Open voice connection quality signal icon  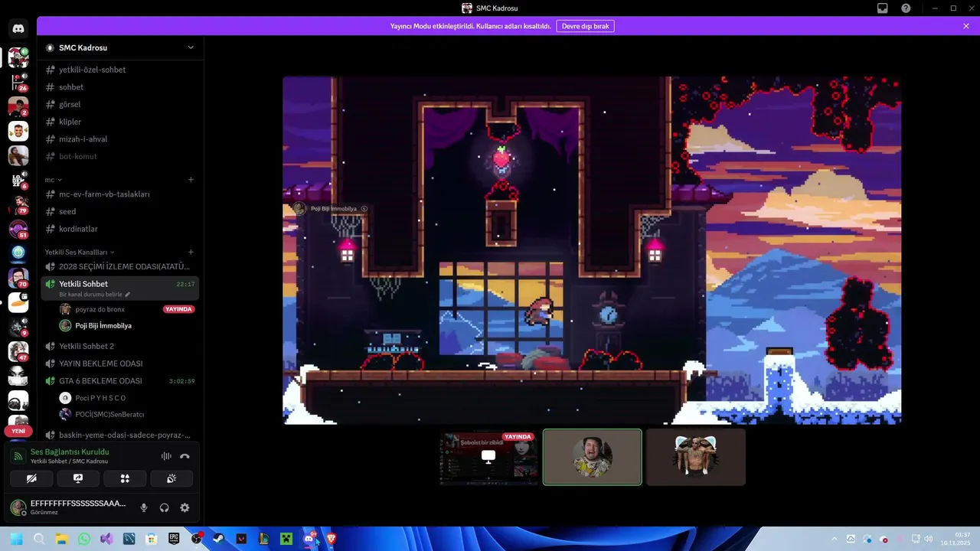pos(18,456)
